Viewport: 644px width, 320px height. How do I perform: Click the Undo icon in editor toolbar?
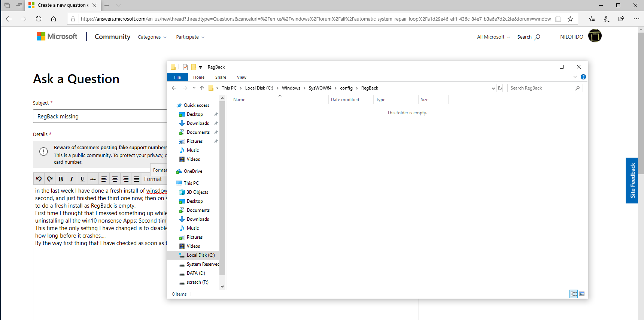pos(39,179)
